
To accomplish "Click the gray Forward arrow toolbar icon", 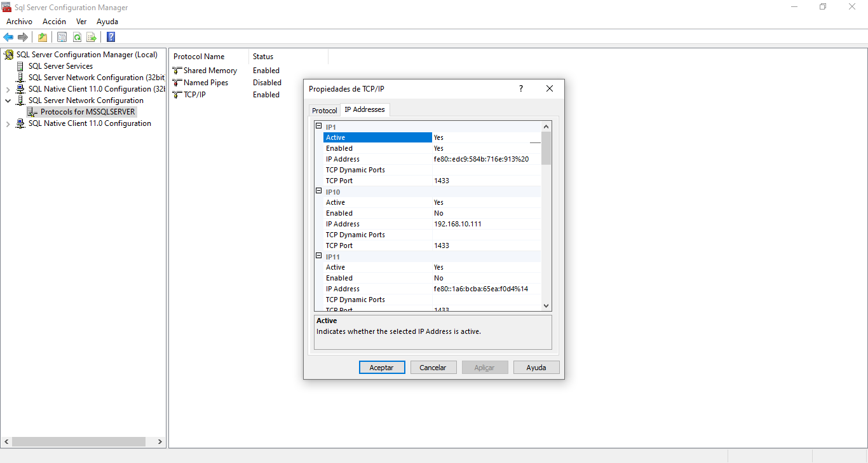I will tap(23, 37).
